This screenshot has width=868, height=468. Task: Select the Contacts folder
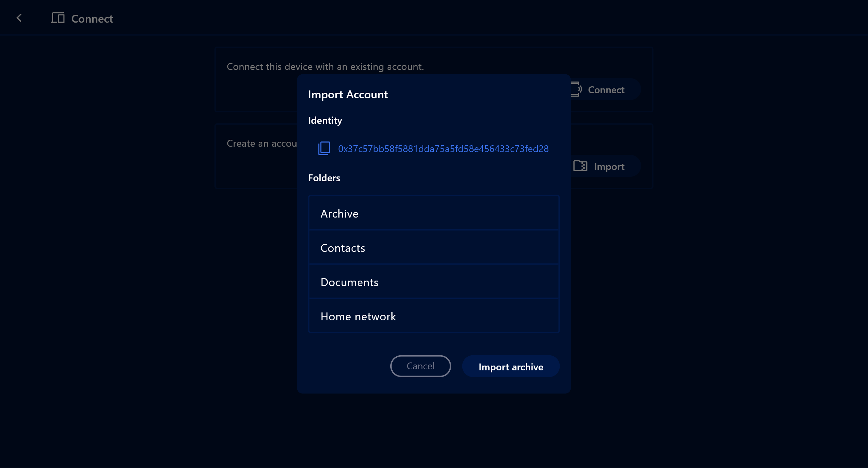point(433,248)
